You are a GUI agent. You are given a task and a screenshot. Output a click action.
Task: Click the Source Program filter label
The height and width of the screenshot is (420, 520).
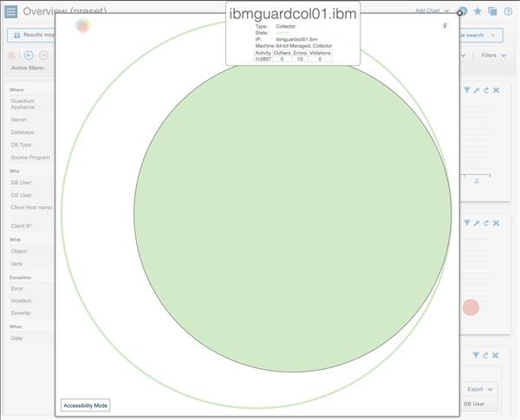pos(30,158)
